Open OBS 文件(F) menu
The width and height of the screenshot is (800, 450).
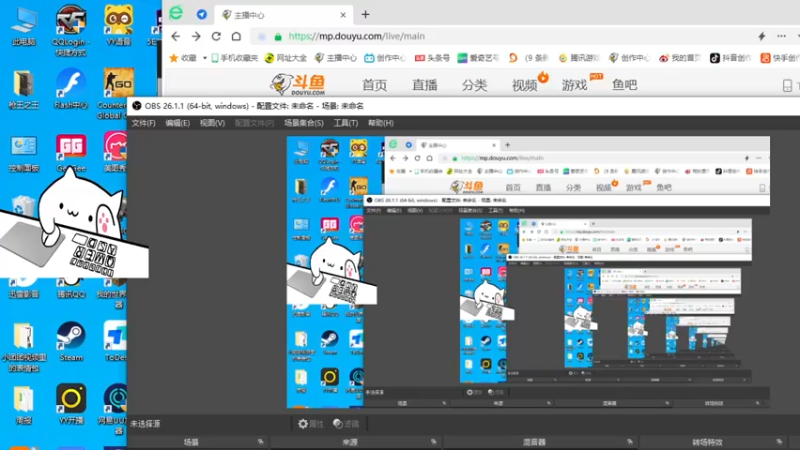point(143,123)
